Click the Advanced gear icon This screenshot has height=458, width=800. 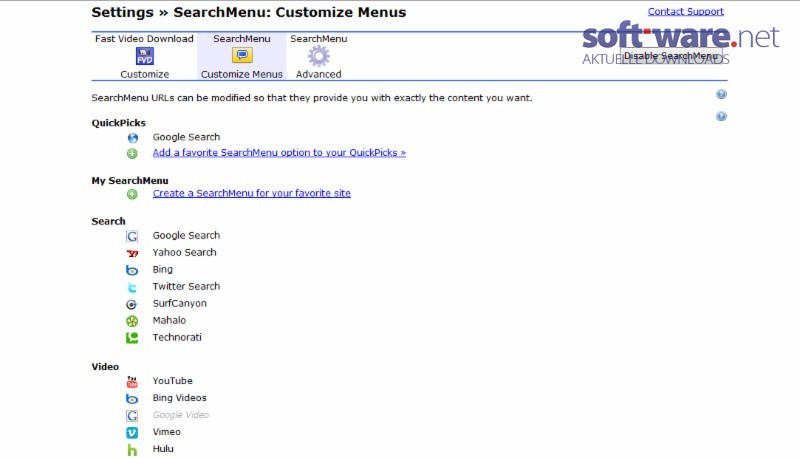[319, 56]
